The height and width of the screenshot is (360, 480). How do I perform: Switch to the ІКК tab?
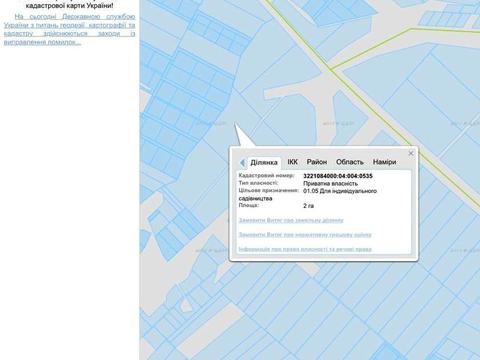click(292, 162)
